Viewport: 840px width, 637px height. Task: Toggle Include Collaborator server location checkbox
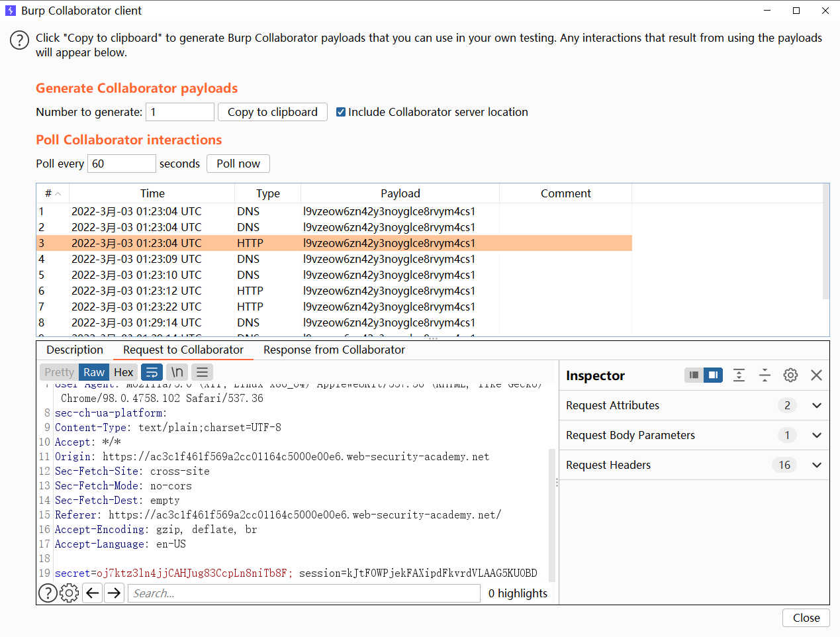point(341,112)
